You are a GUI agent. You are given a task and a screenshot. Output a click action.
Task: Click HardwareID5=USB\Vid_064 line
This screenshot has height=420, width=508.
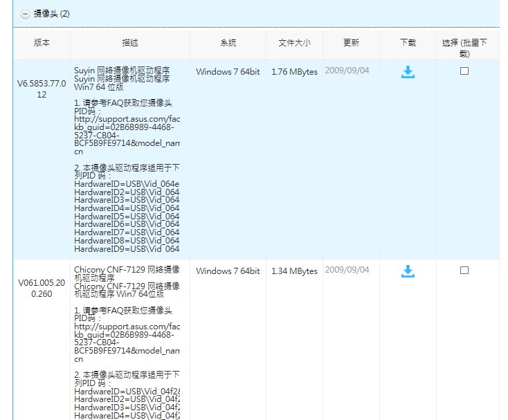point(127,217)
